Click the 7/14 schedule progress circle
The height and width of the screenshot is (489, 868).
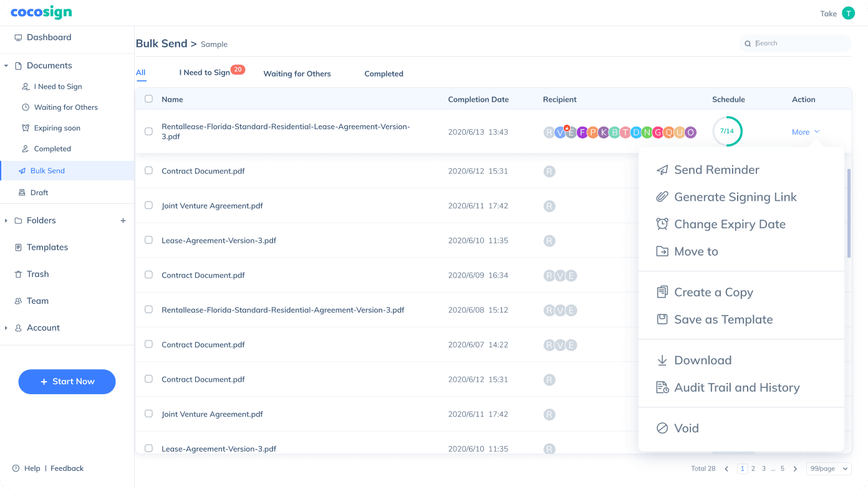726,132
